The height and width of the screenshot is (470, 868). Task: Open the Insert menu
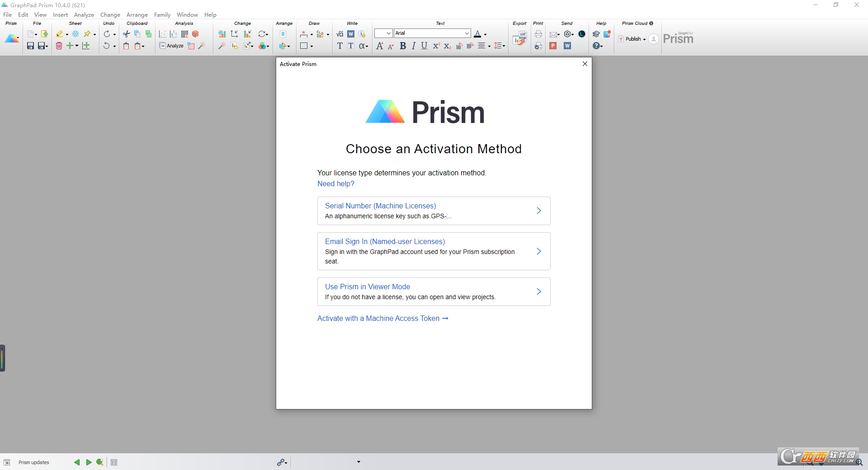(x=60, y=14)
